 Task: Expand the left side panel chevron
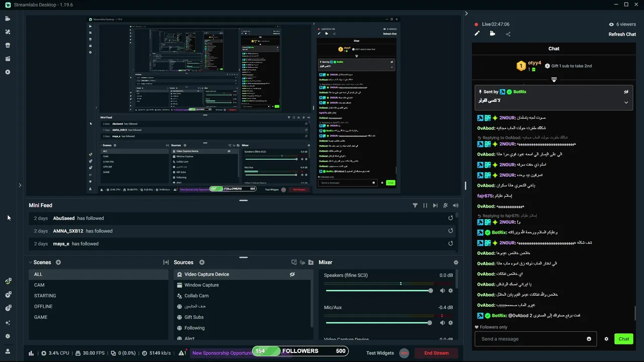tap(20, 185)
